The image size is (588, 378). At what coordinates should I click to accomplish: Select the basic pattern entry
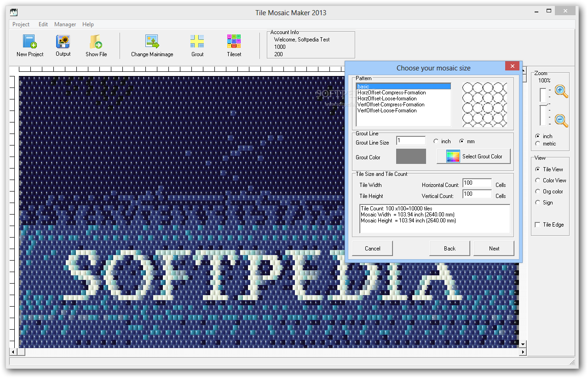point(404,87)
